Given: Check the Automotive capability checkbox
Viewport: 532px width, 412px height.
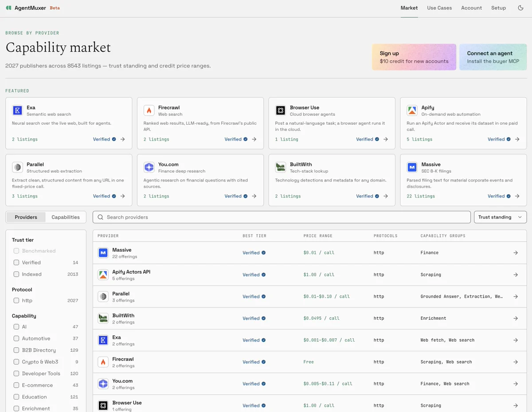Looking at the screenshot, I should (16, 338).
